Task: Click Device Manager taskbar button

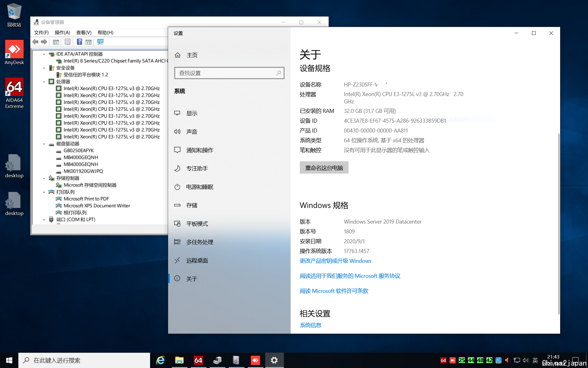Action: 217,360
